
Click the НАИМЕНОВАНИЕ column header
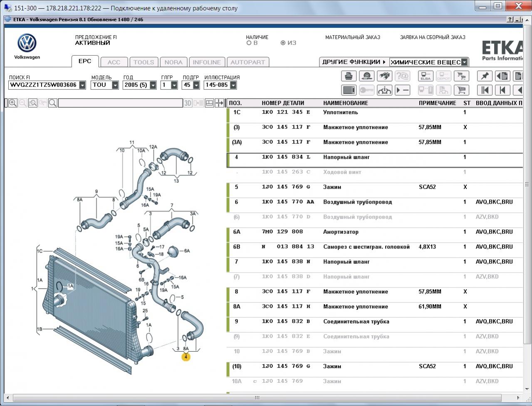[346, 103]
